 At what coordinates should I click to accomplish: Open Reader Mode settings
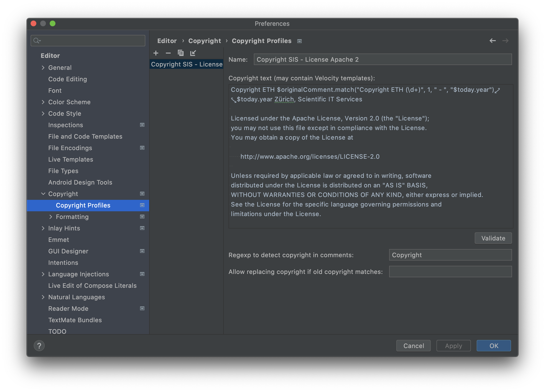click(x=68, y=309)
